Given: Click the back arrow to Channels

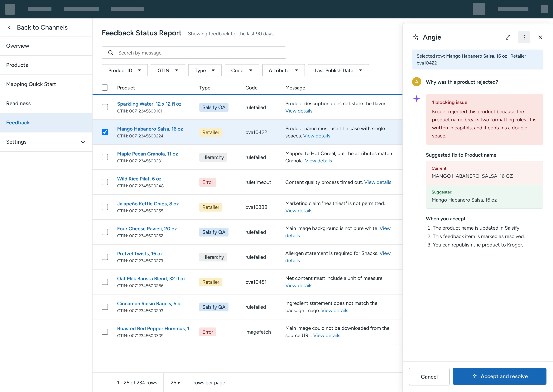Looking at the screenshot, I should (x=9, y=27).
